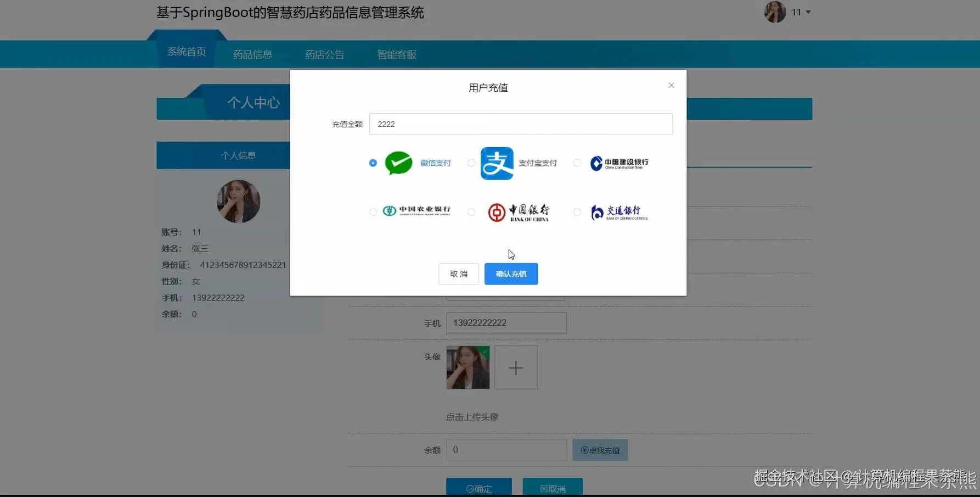Select the Alipay payment icon
Image resolution: width=980 pixels, height=497 pixels.
point(497,163)
